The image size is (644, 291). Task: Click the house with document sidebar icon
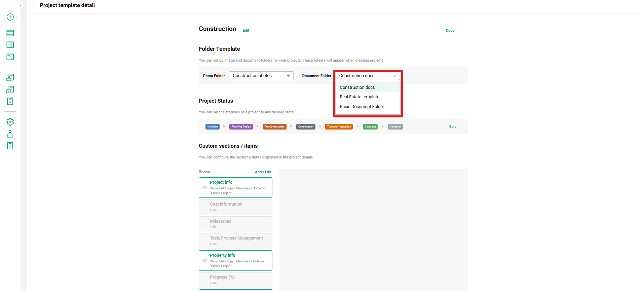[10, 89]
